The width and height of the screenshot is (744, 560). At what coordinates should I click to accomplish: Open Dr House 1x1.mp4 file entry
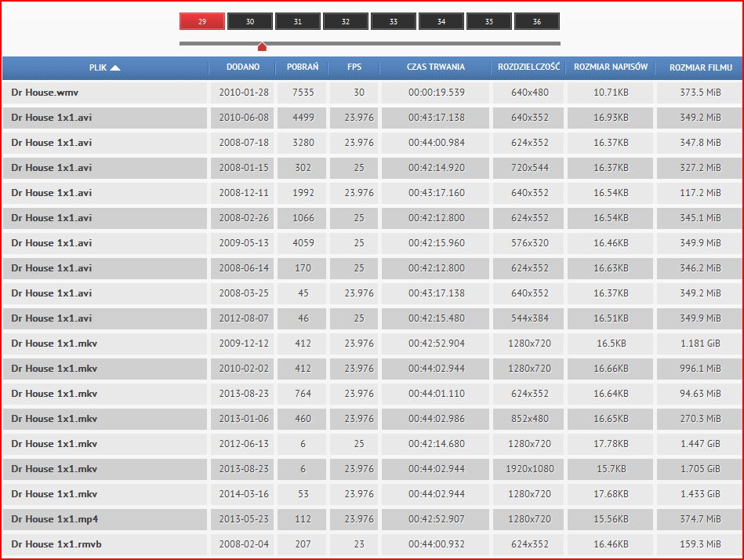pyautogui.click(x=55, y=519)
